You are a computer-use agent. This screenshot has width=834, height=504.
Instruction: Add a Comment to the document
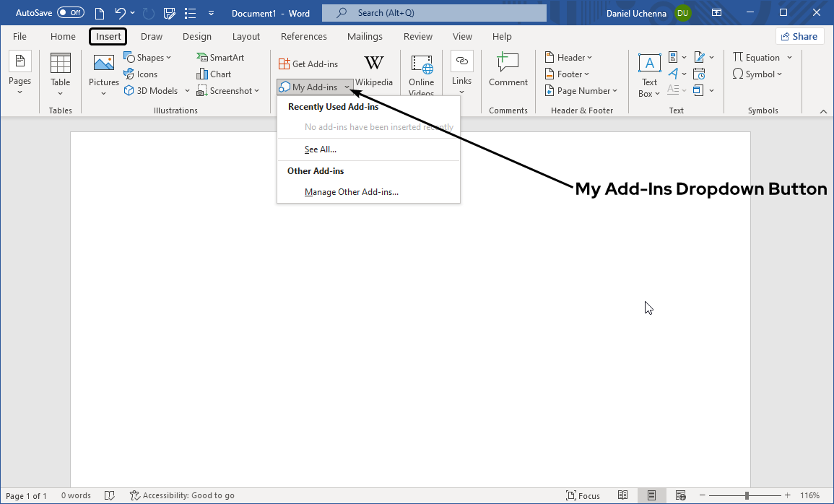(x=508, y=70)
